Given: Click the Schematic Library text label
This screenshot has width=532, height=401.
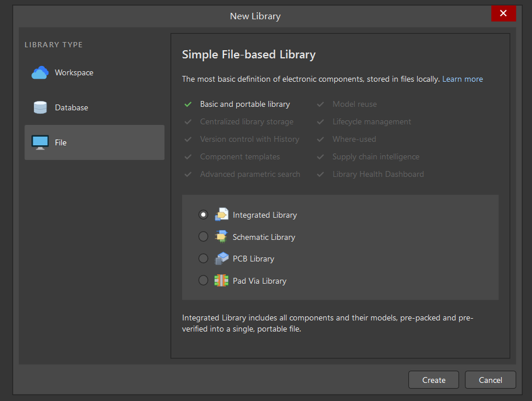Looking at the screenshot, I should (x=264, y=237).
